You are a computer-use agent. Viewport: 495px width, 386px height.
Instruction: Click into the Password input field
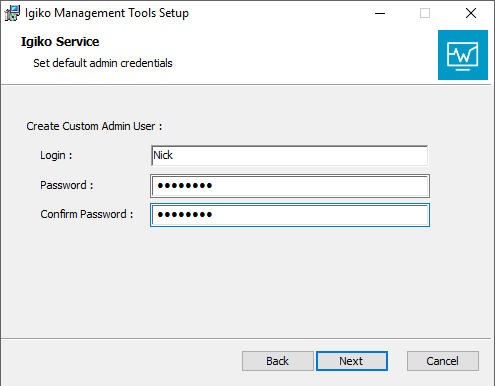(290, 186)
